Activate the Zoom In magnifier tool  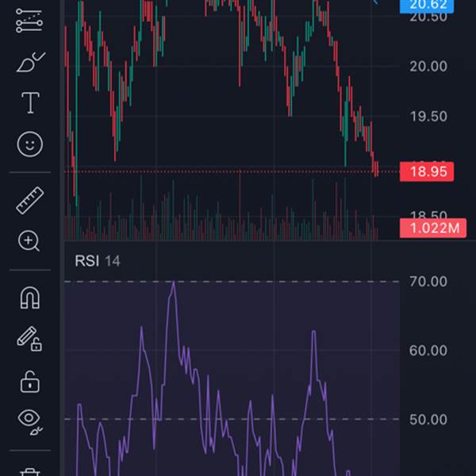coord(30,241)
